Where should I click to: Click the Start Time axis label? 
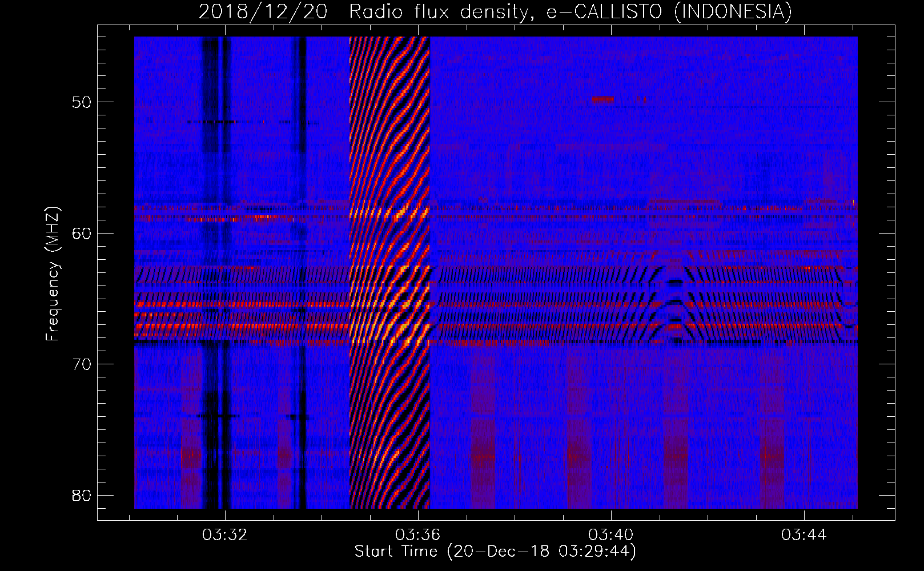[495, 552]
